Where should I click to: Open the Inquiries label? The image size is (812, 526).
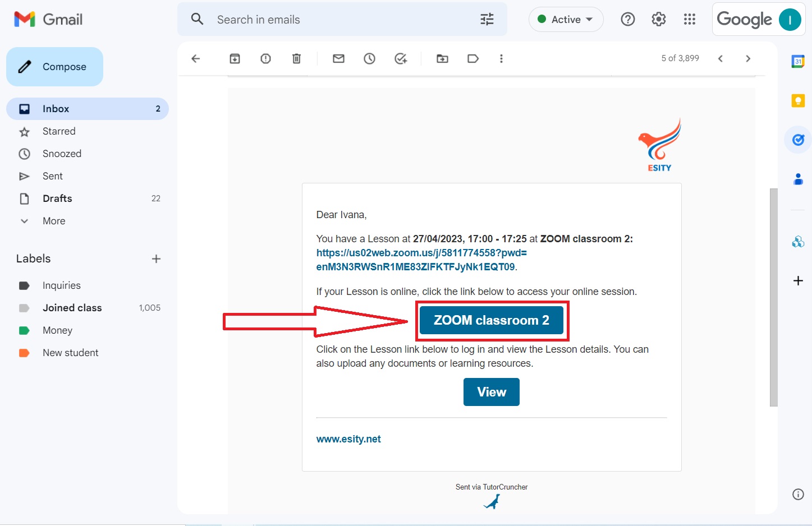88,285
